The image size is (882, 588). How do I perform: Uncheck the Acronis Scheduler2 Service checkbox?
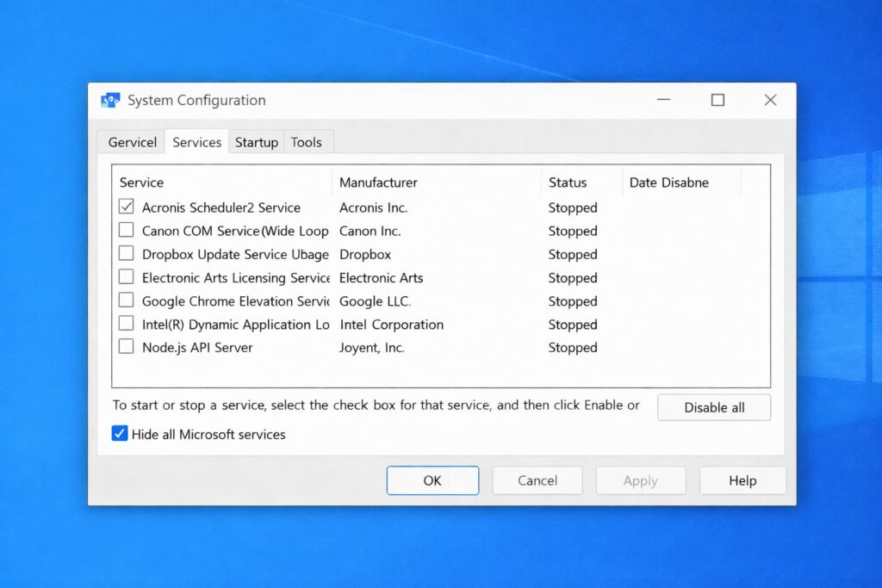point(127,207)
